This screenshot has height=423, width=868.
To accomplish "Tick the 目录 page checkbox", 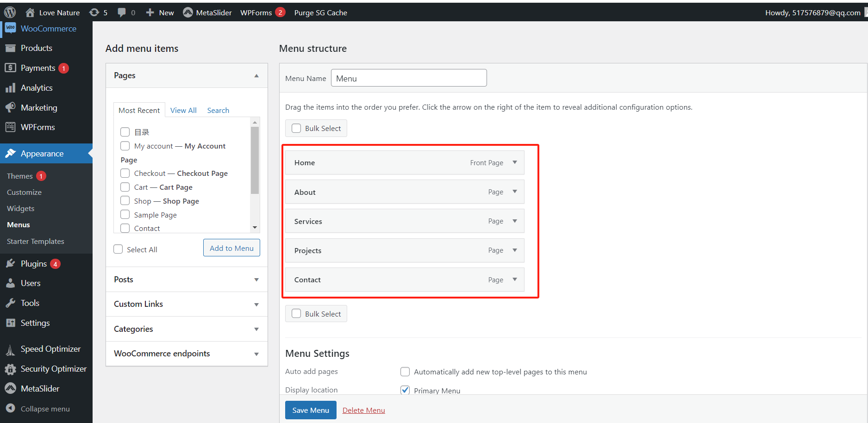I will tap(125, 132).
